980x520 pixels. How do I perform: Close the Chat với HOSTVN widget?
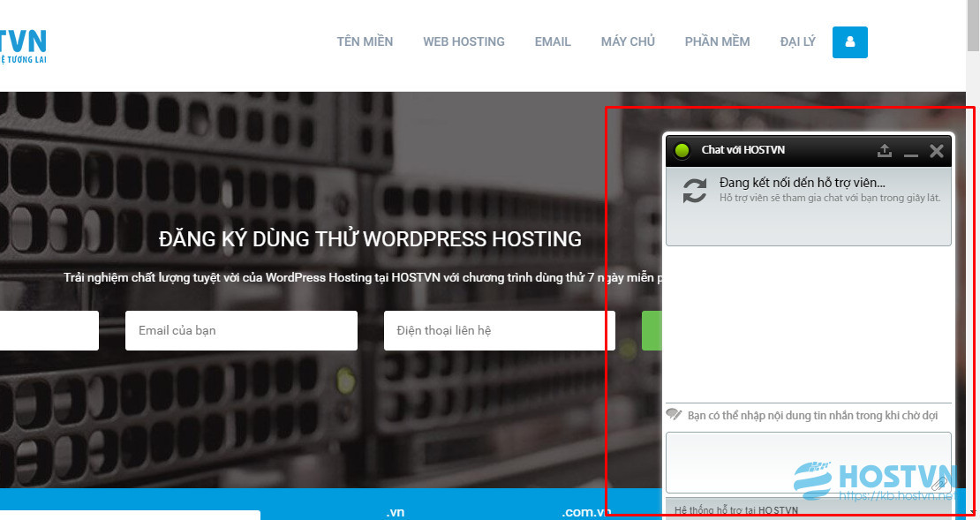[936, 151]
